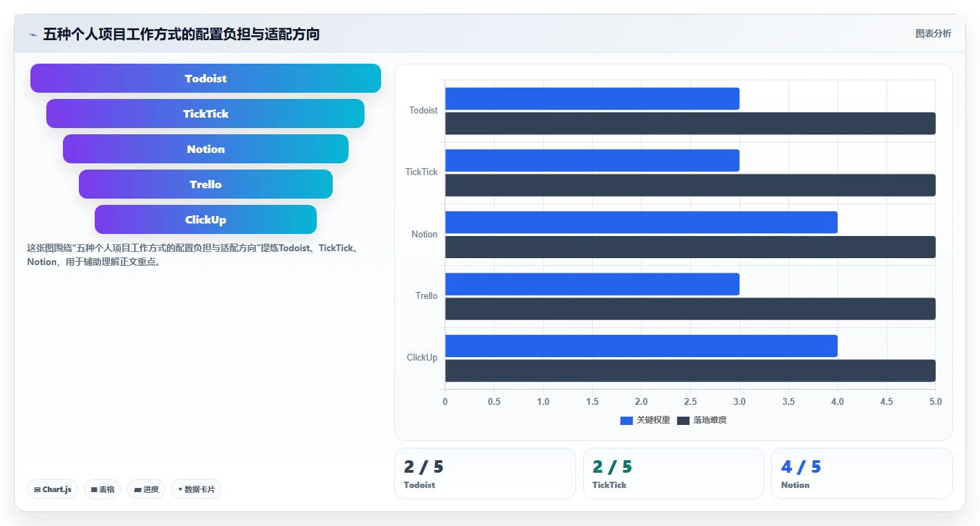Image resolution: width=980 pixels, height=526 pixels.
Task: Click the Notion y-axis label
Action: [x=425, y=235]
